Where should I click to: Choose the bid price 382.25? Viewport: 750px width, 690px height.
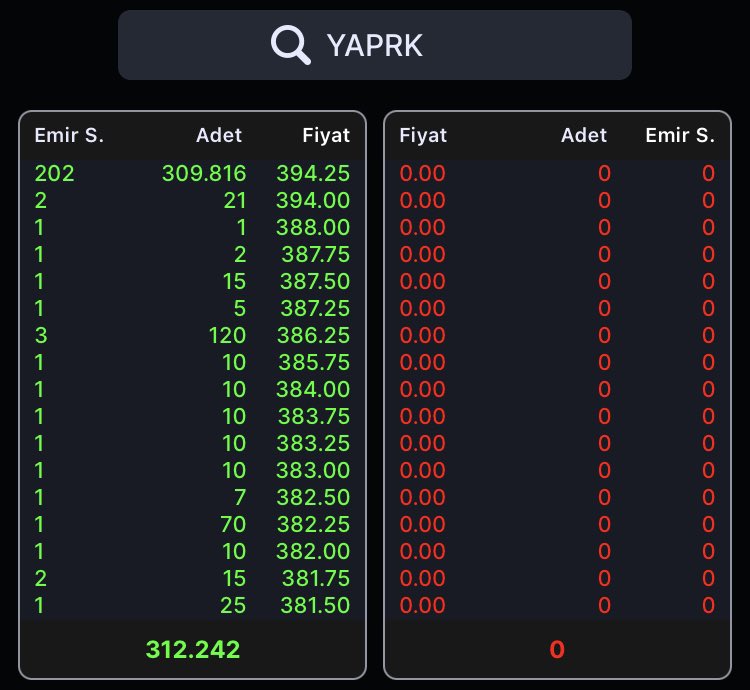click(314, 525)
